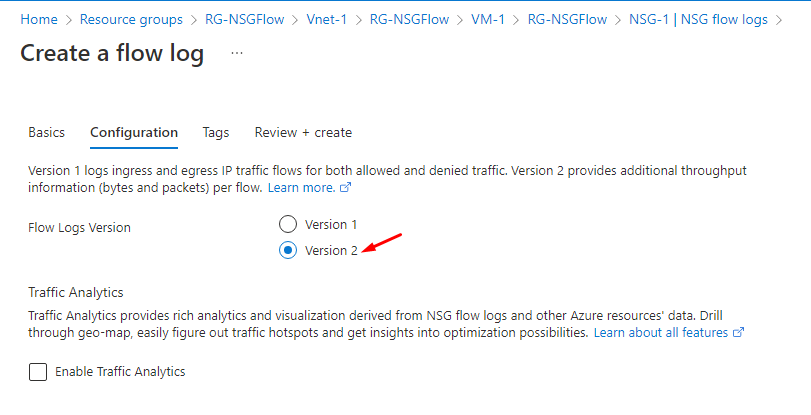
Task: Click external link icon after Learn about all features
Action: tap(739, 332)
